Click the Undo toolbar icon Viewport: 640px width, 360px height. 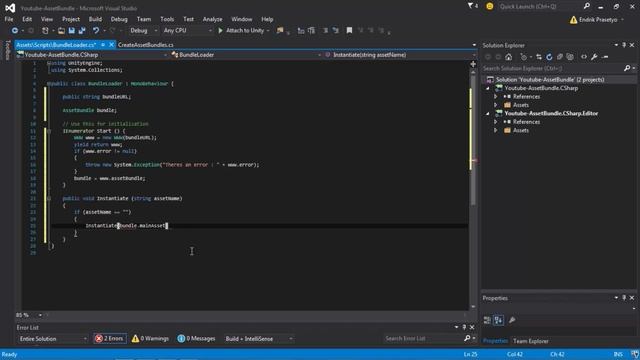point(96,31)
